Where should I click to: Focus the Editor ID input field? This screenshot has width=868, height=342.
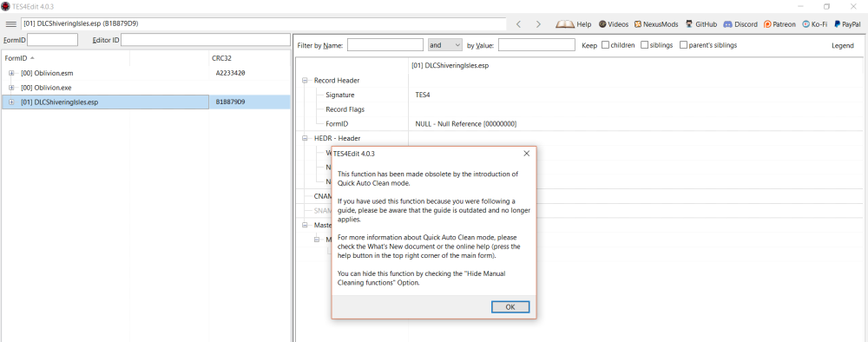coord(206,39)
